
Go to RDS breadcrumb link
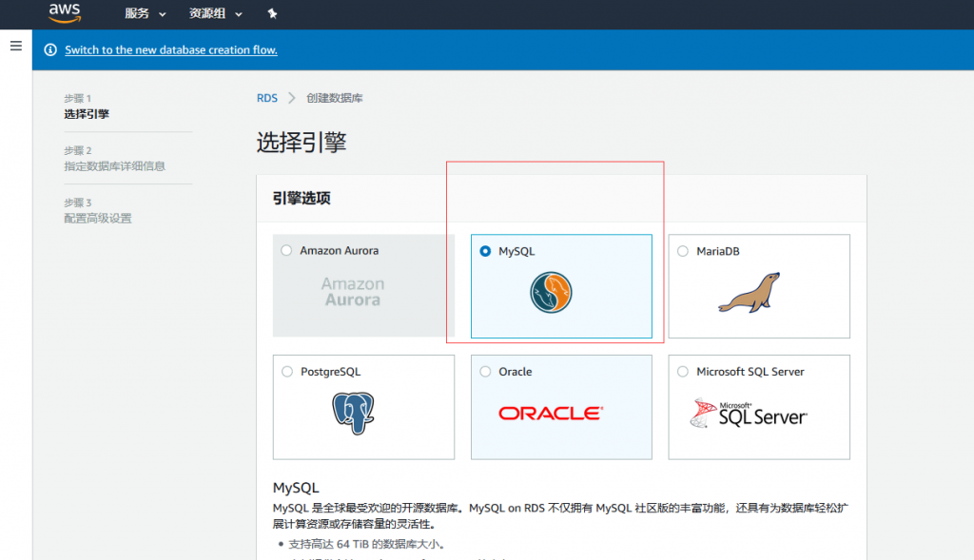(x=267, y=98)
